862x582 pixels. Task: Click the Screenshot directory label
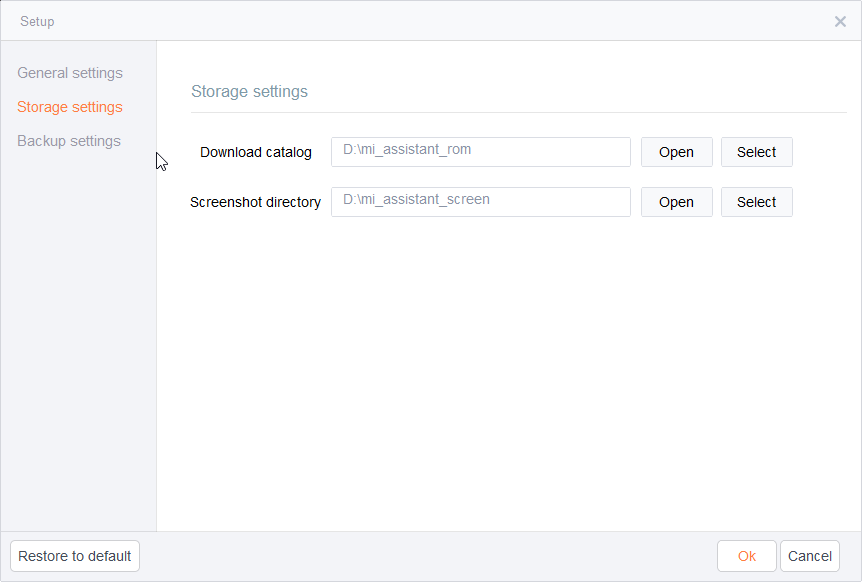click(255, 202)
